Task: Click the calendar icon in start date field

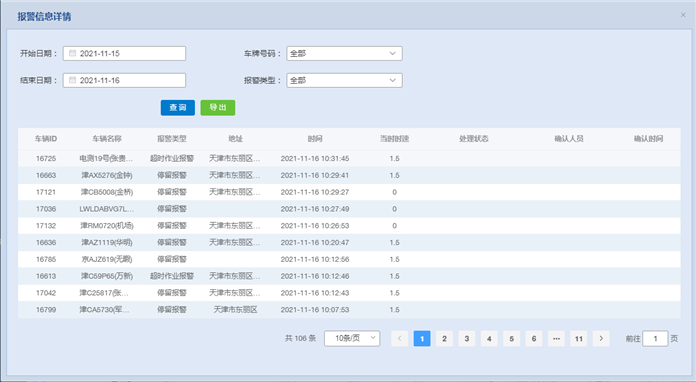Action: pyautogui.click(x=72, y=53)
